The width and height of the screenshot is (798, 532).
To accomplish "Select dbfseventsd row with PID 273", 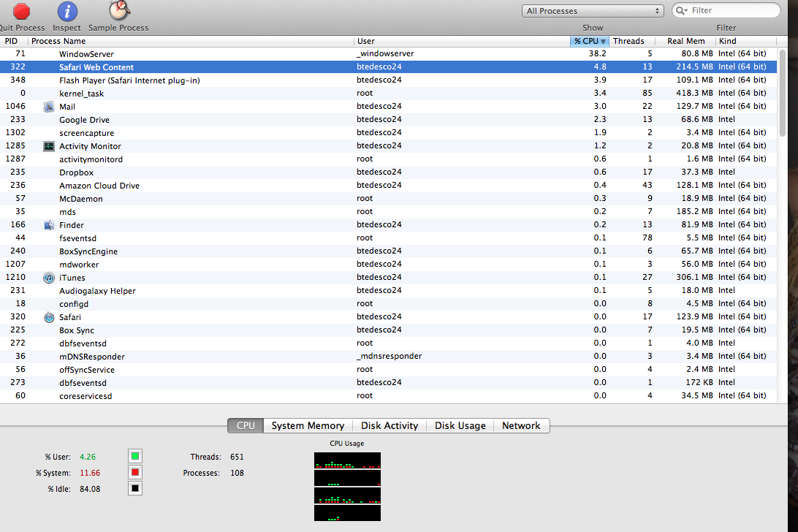I will (x=388, y=382).
